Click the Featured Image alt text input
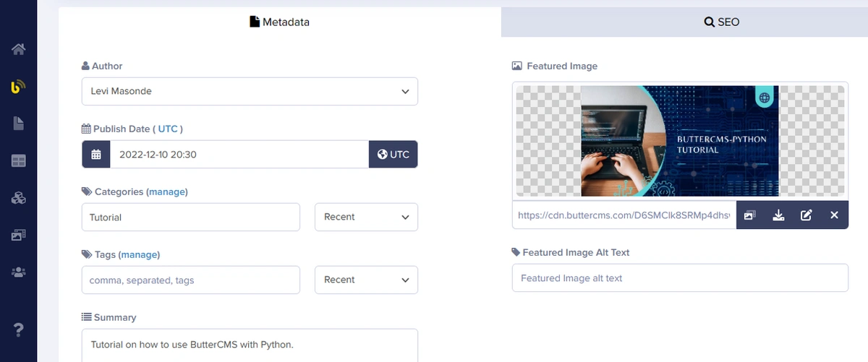This screenshot has width=868, height=362. 680,277
